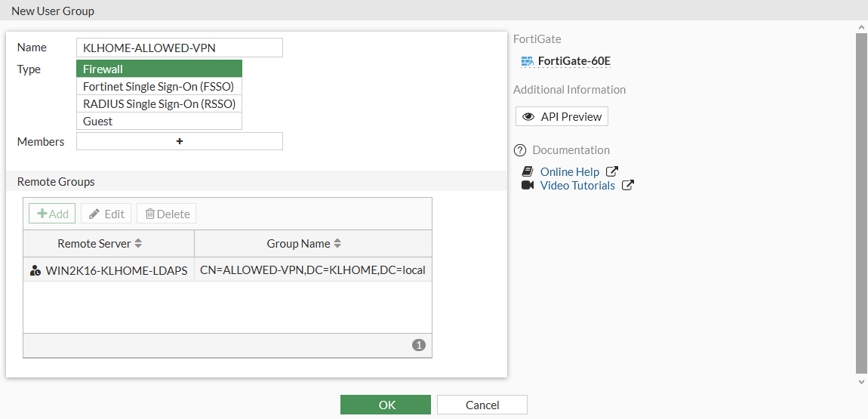Image resolution: width=868 pixels, height=419 pixels.
Task: Click the LDAP server user icon
Action: pyautogui.click(x=35, y=270)
